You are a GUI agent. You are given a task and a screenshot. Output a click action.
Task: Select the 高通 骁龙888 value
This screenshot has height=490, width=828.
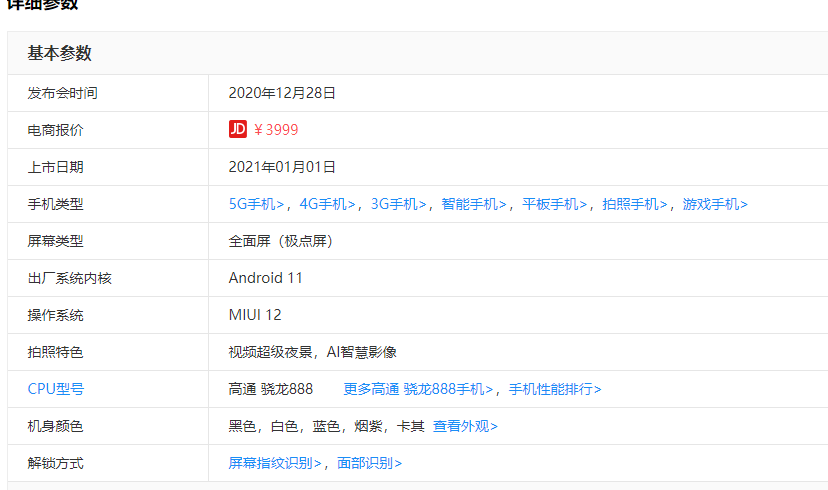tap(271, 389)
